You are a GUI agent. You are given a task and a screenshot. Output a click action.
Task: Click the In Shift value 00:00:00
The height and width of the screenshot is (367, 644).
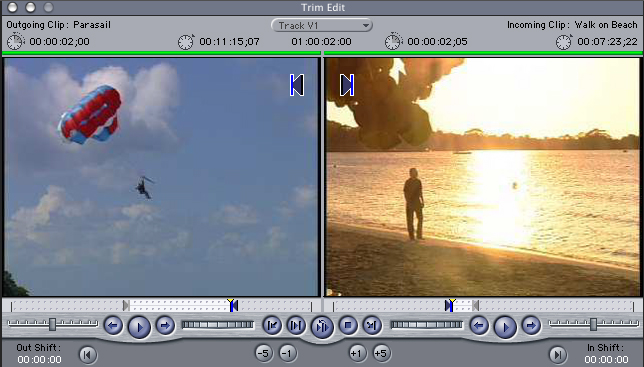pos(607,360)
